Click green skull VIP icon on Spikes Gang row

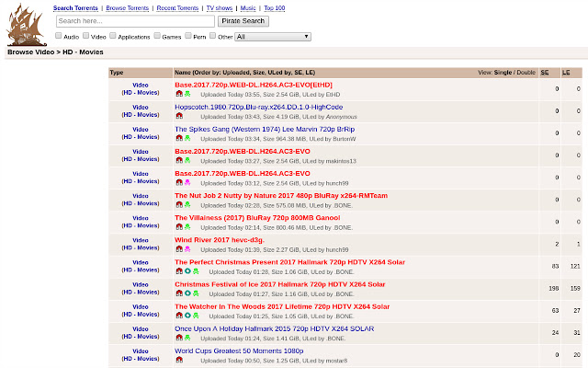[x=187, y=138]
